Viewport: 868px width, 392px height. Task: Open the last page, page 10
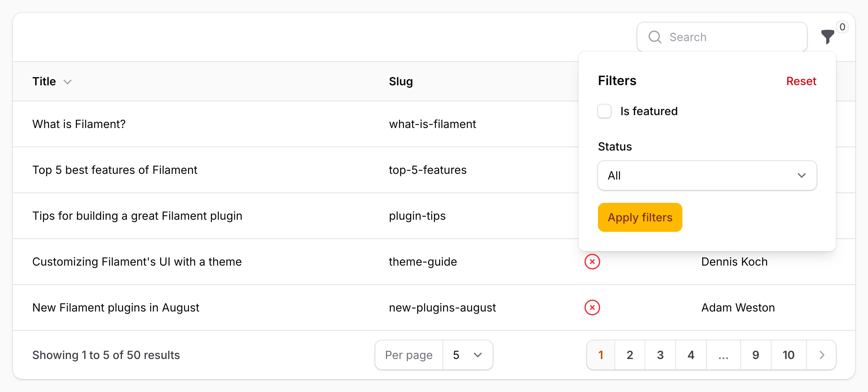coord(788,355)
